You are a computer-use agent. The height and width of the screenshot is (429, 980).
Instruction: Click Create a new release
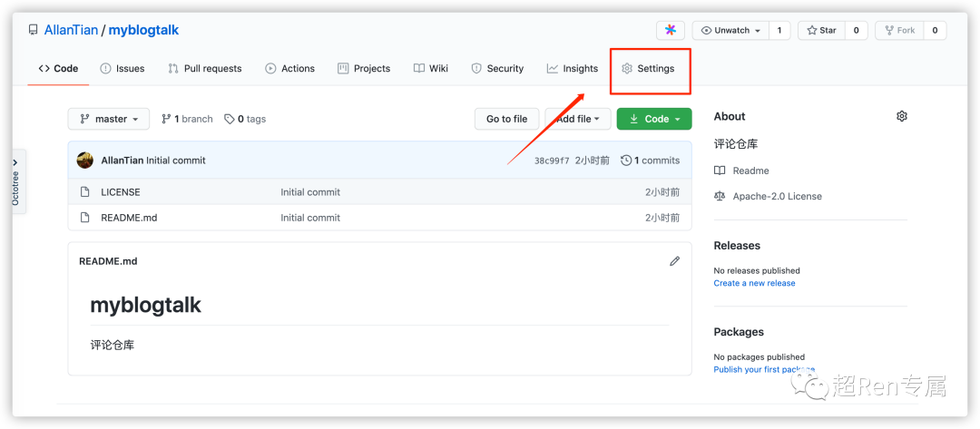click(754, 283)
